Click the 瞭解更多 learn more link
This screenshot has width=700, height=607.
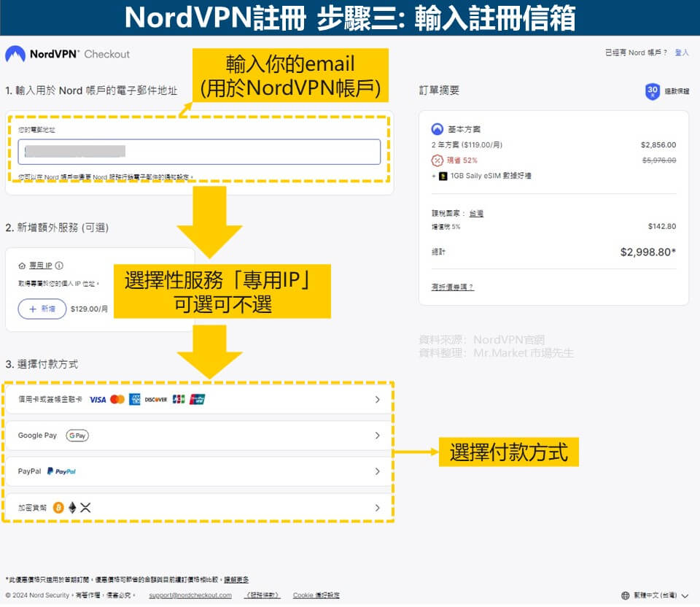pos(236,580)
